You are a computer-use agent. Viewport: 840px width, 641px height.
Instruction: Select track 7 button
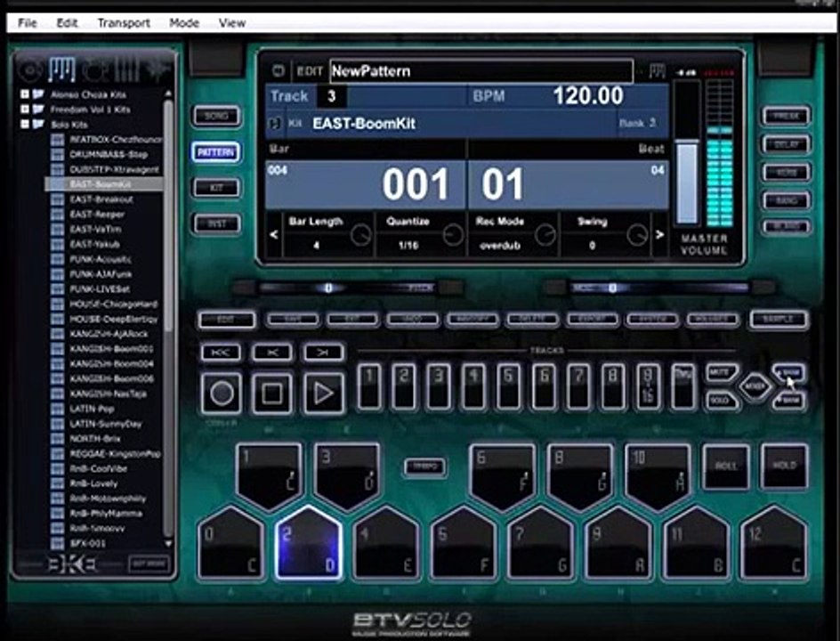pos(578,387)
